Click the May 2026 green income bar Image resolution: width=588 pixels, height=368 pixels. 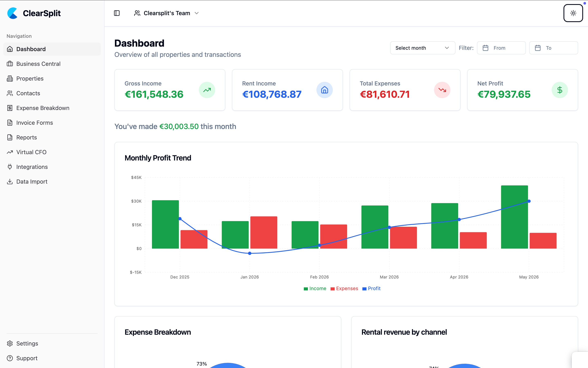point(514,217)
